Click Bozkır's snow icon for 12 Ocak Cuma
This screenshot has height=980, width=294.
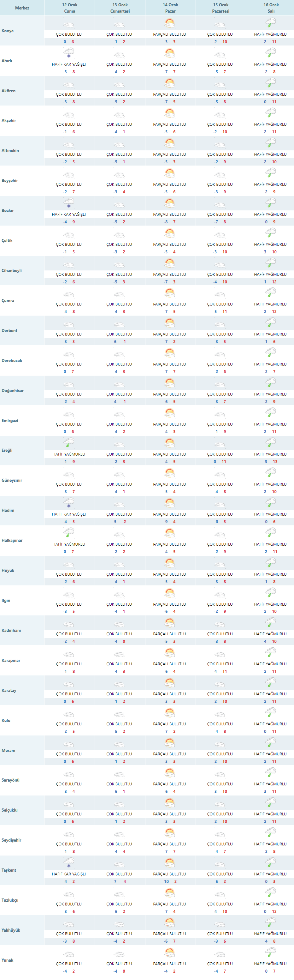pyautogui.click(x=69, y=203)
